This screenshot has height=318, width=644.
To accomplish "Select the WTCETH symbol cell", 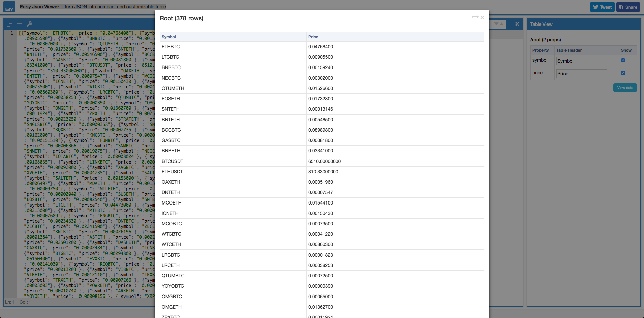I will click(233, 244).
